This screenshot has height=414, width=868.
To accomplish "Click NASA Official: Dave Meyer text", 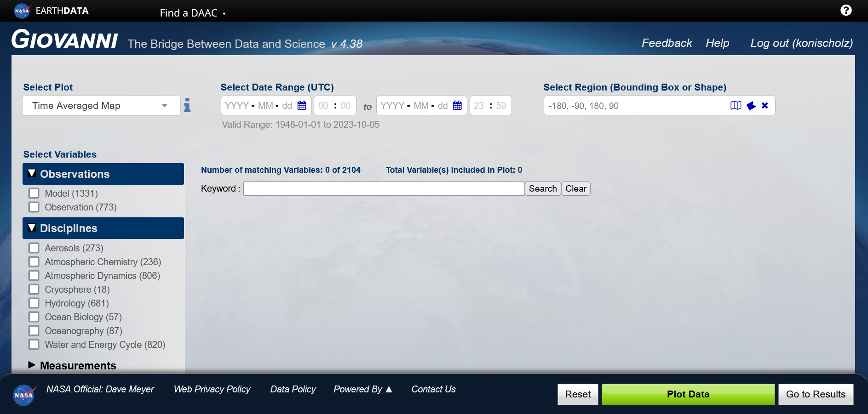I will tap(100, 389).
